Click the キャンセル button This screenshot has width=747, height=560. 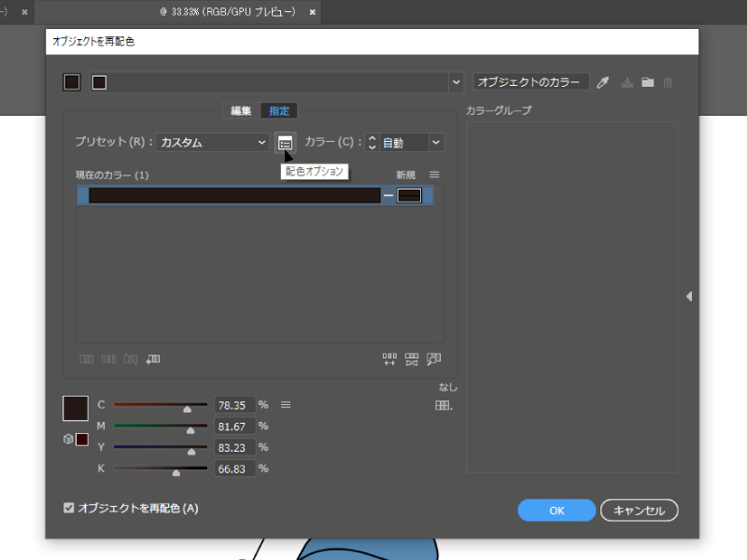coord(639,511)
